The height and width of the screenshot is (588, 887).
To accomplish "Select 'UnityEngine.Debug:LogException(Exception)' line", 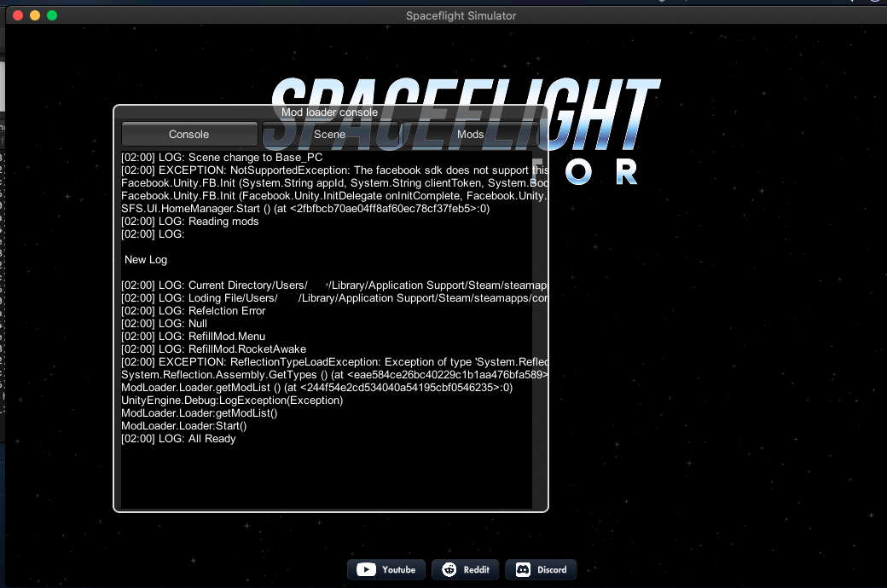I will tap(232, 401).
